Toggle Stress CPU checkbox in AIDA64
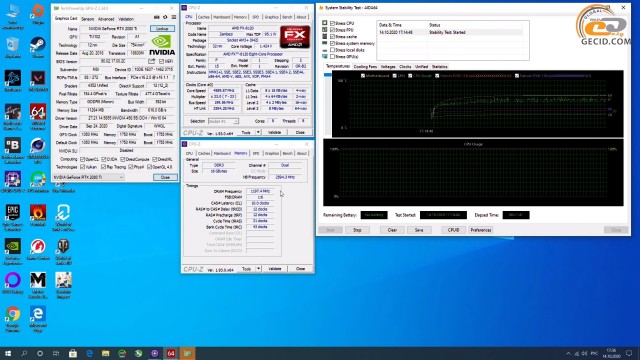The width and height of the screenshot is (640, 360). 332,24
